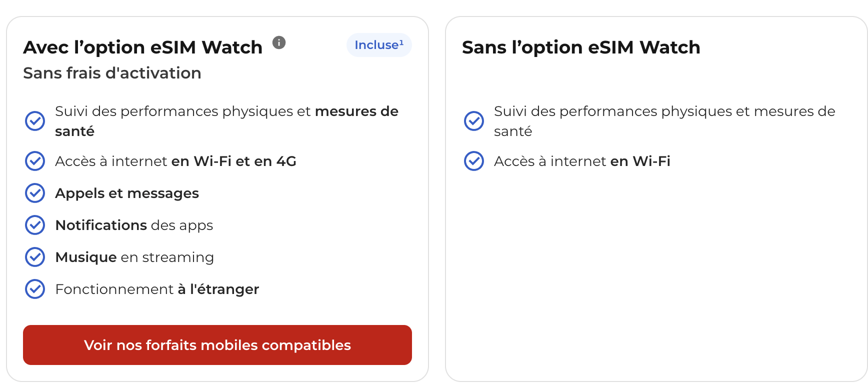This screenshot has width=868, height=389.
Task: Click the checkmark icon beside "Fonctionnement à l'étranger"
Action: (x=35, y=289)
